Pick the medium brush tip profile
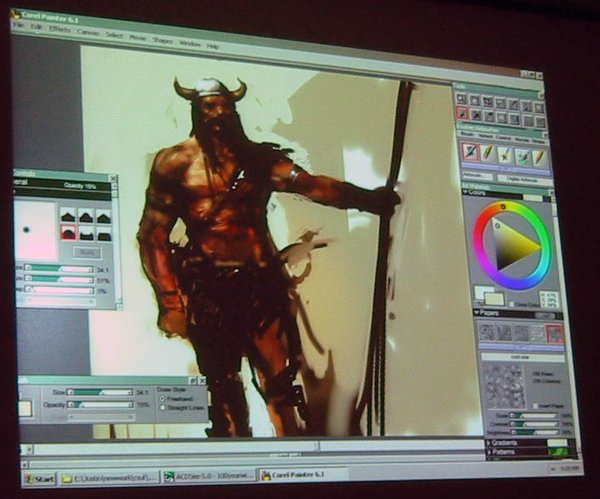 click(86, 216)
